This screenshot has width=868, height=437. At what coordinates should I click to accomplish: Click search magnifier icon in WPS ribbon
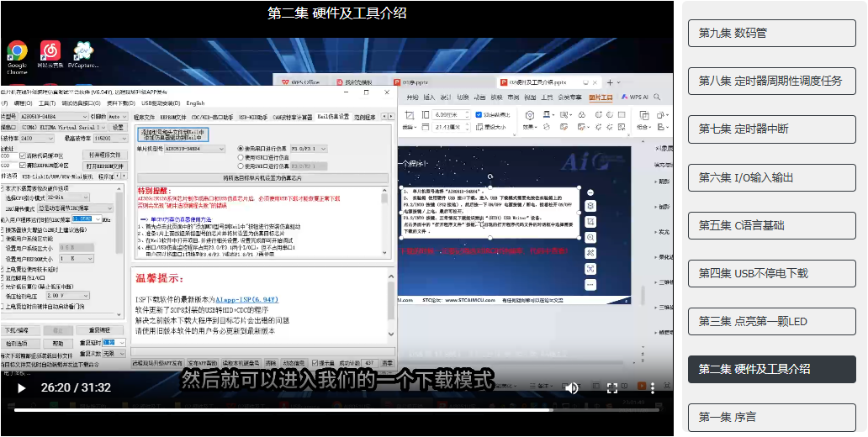tap(658, 97)
